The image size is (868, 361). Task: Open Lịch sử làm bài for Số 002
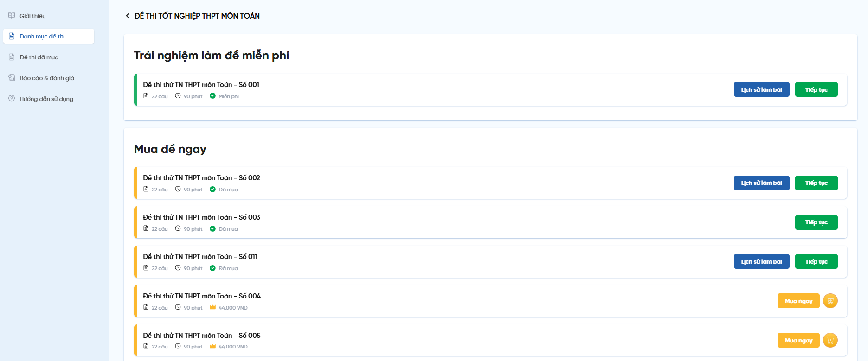click(x=761, y=183)
